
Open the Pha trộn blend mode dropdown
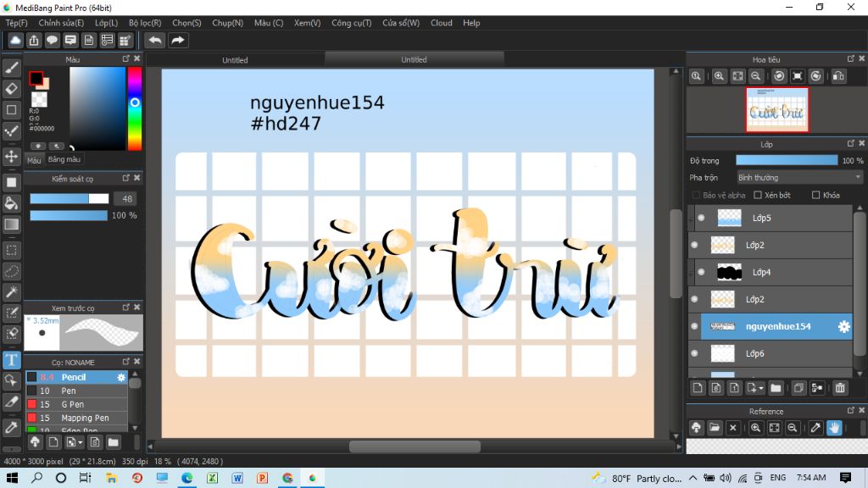[799, 178]
